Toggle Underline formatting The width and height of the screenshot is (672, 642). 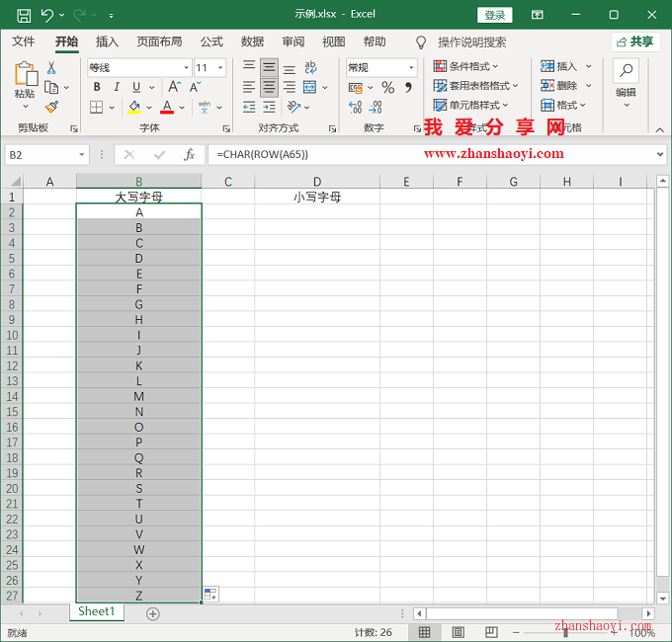click(136, 87)
